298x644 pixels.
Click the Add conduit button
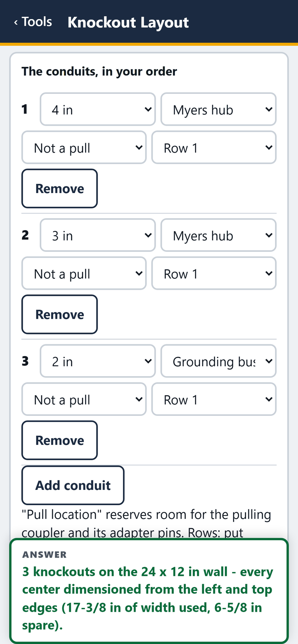point(73,485)
